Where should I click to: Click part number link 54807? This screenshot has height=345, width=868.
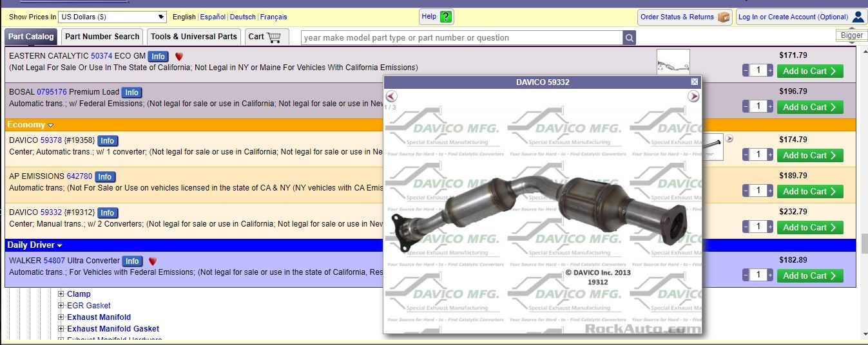pos(54,261)
